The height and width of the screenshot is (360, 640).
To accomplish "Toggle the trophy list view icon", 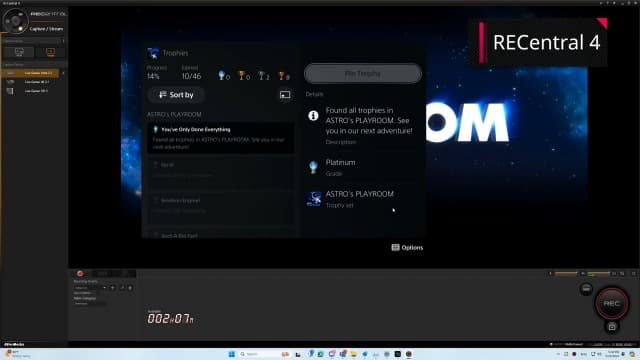I will (285, 95).
